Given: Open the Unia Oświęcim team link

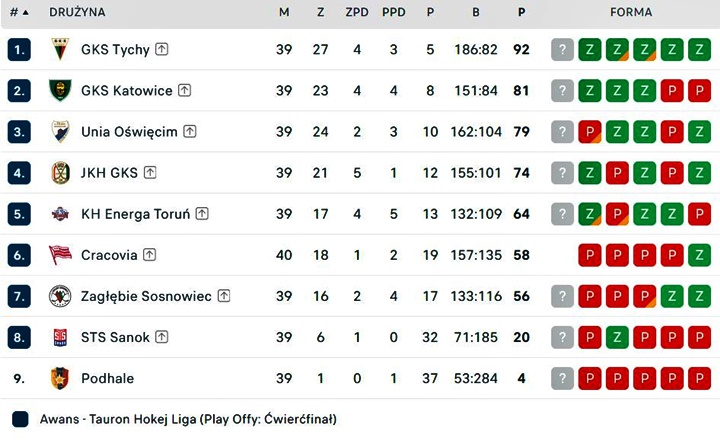Looking at the screenshot, I should (129, 132).
